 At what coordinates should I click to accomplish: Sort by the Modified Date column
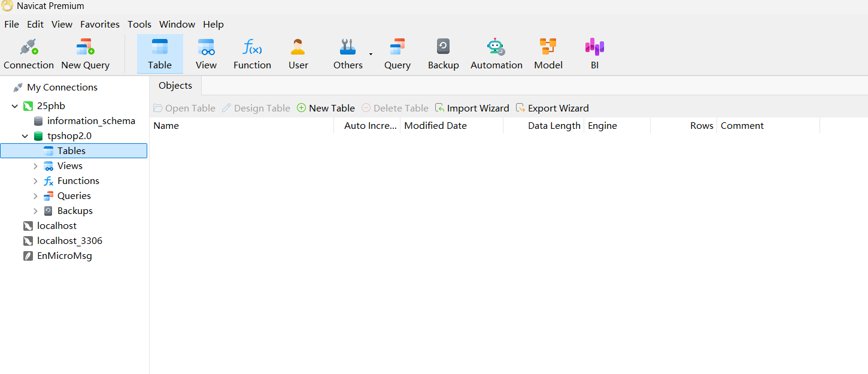click(452, 126)
